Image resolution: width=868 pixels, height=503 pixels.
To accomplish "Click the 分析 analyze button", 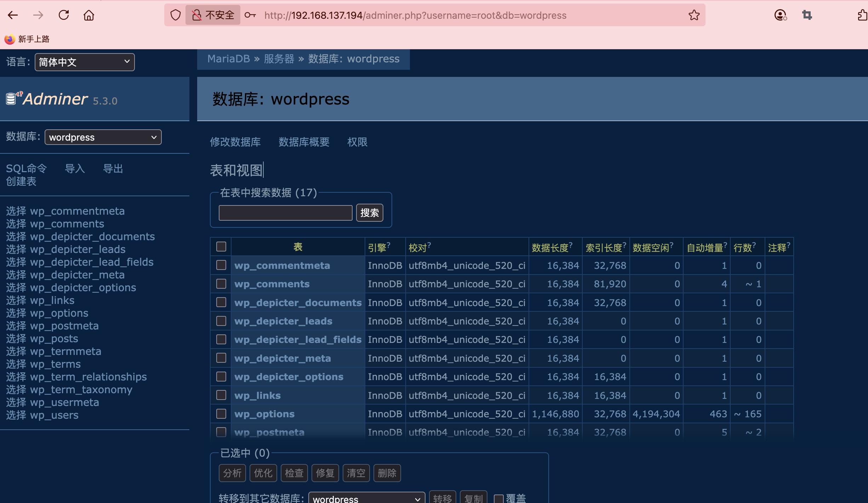I will 232,473.
